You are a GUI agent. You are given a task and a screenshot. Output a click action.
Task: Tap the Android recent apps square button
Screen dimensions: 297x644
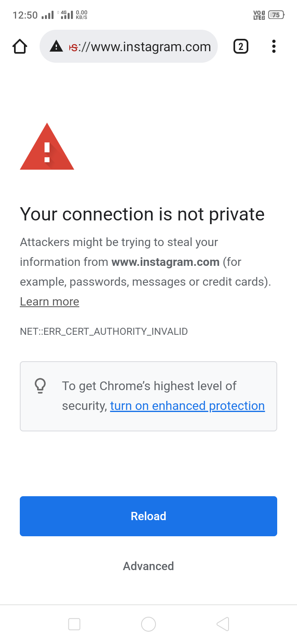point(74,624)
